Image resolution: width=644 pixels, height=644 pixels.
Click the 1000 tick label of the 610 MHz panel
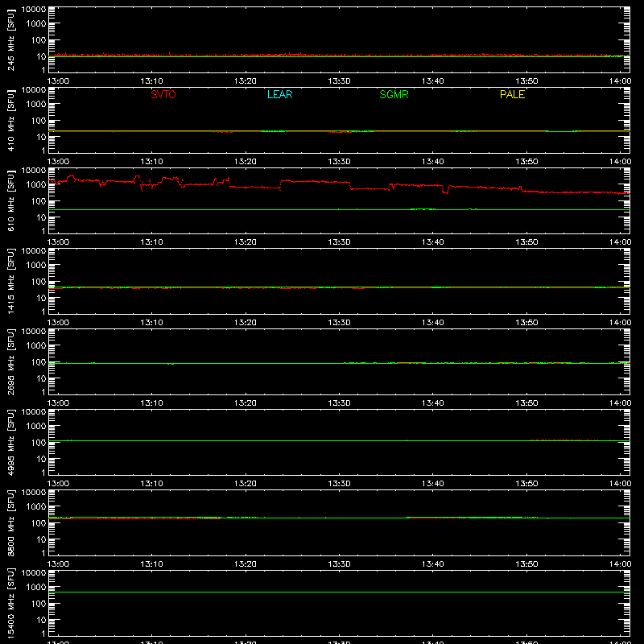[36, 184]
